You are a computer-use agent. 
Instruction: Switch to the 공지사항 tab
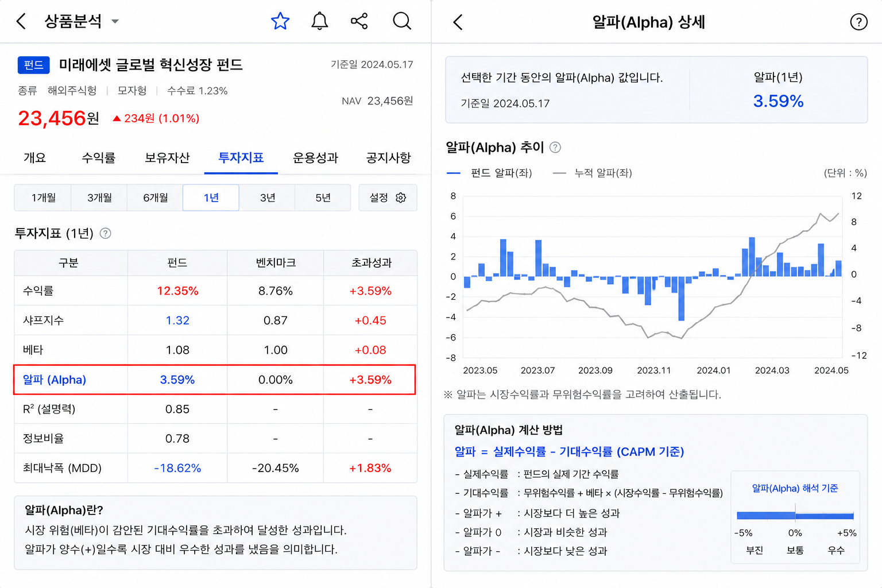click(389, 157)
